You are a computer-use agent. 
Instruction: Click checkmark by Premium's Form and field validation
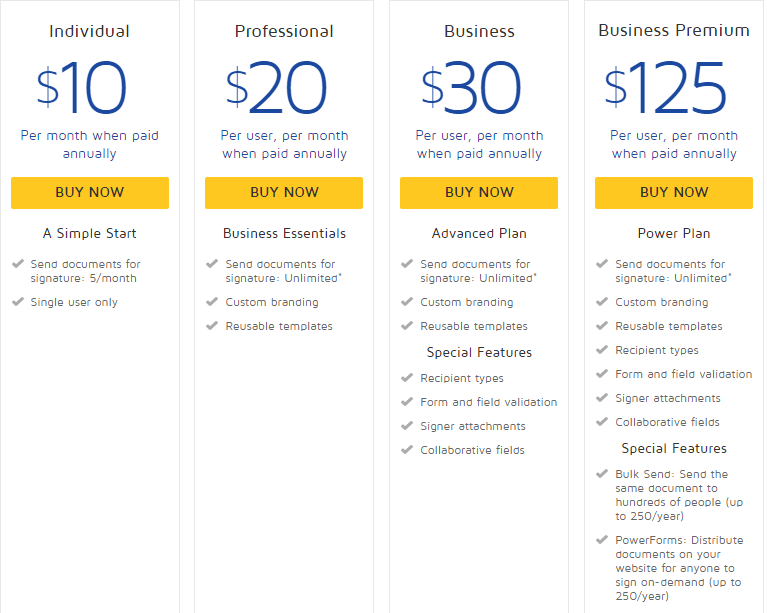(602, 374)
